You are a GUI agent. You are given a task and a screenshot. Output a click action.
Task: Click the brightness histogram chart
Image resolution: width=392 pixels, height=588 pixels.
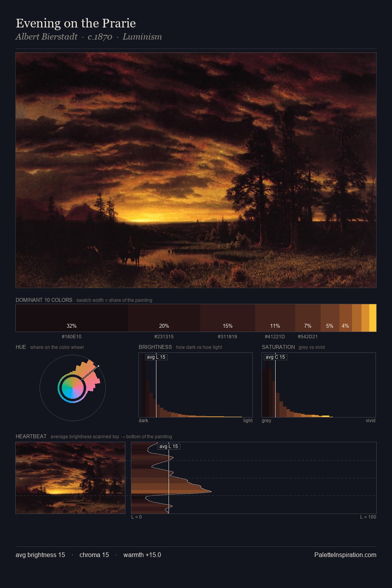[196, 385]
